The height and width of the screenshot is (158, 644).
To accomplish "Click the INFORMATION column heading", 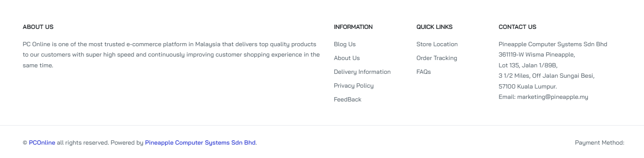I will (x=353, y=27).
